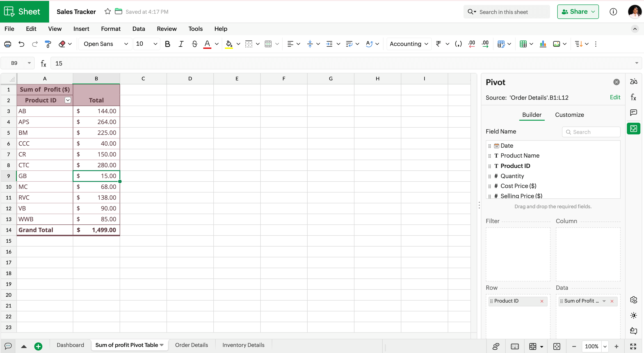Open the Open Sans font dropdown
644x353 pixels.
pyautogui.click(x=105, y=44)
